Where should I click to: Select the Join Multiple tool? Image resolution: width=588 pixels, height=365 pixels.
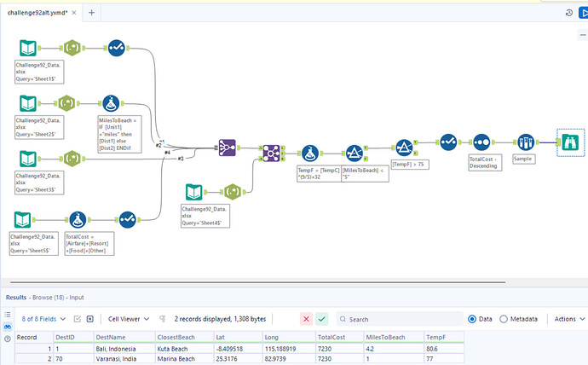270,153
